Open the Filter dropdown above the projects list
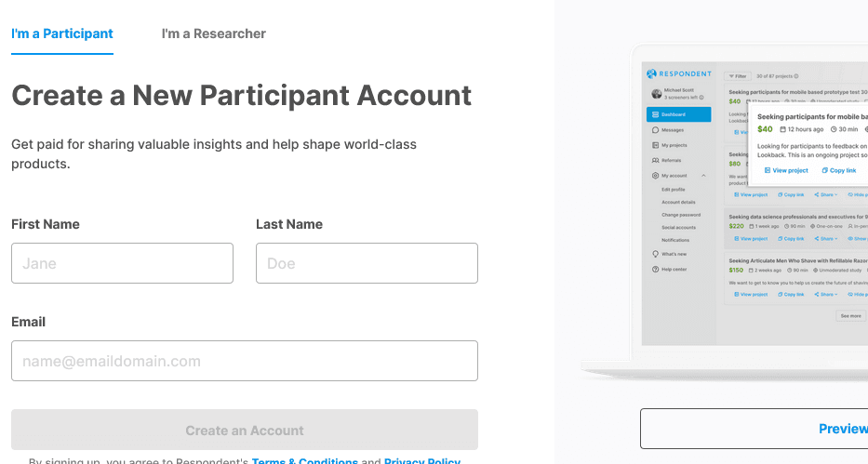The width and height of the screenshot is (868, 464). click(737, 75)
